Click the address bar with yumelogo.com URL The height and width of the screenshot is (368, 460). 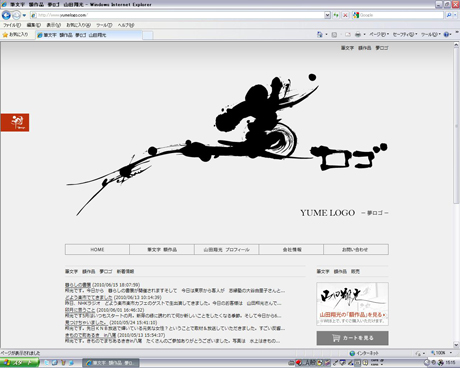point(177,15)
